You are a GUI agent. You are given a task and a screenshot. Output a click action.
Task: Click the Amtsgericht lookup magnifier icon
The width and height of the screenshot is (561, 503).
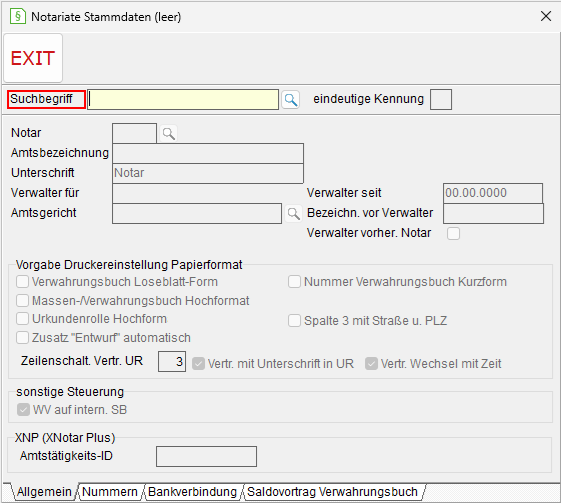pyautogui.click(x=293, y=214)
